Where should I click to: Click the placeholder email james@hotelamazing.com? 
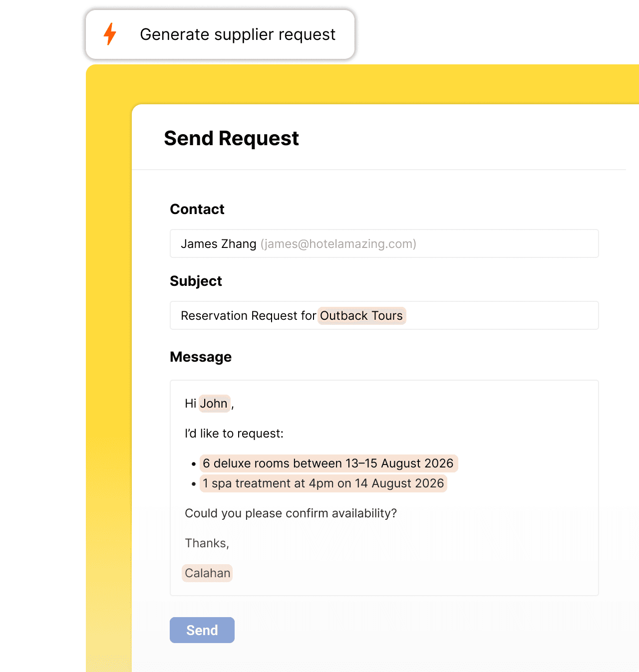pos(338,243)
